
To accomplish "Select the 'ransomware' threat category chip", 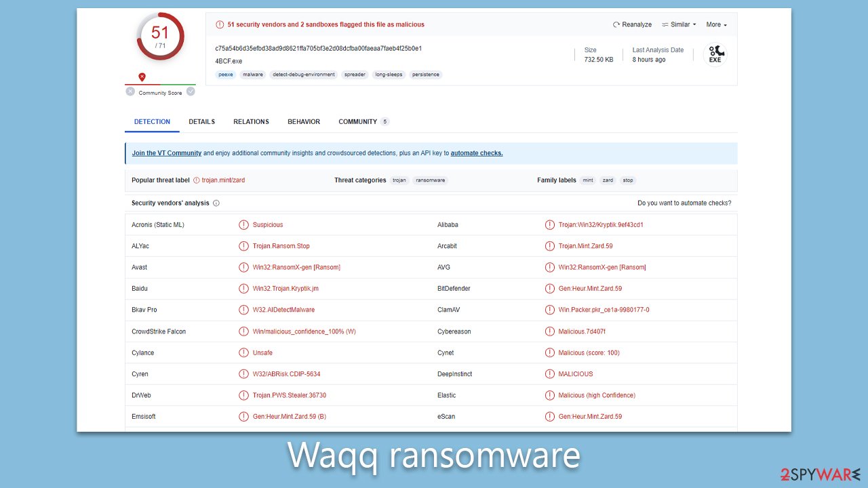I will click(430, 180).
